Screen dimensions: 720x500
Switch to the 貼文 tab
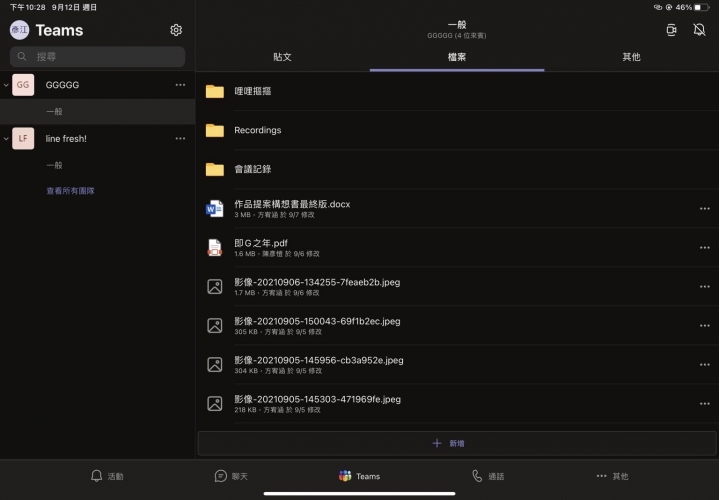coord(282,57)
